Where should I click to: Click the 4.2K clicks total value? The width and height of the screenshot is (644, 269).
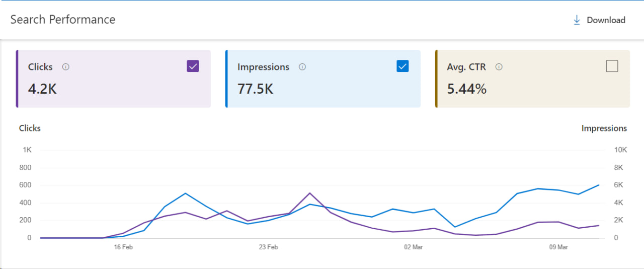pos(42,89)
